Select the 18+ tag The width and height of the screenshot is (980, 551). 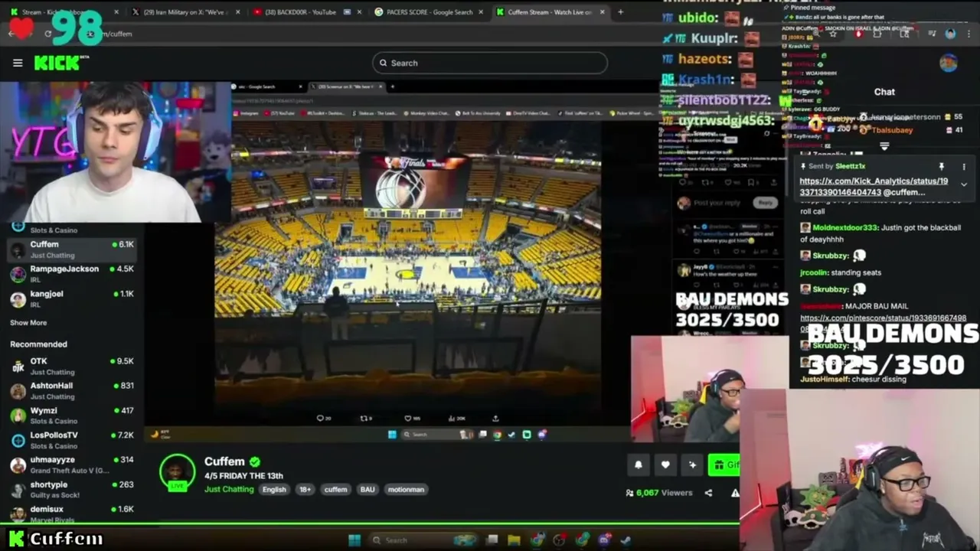coord(305,489)
